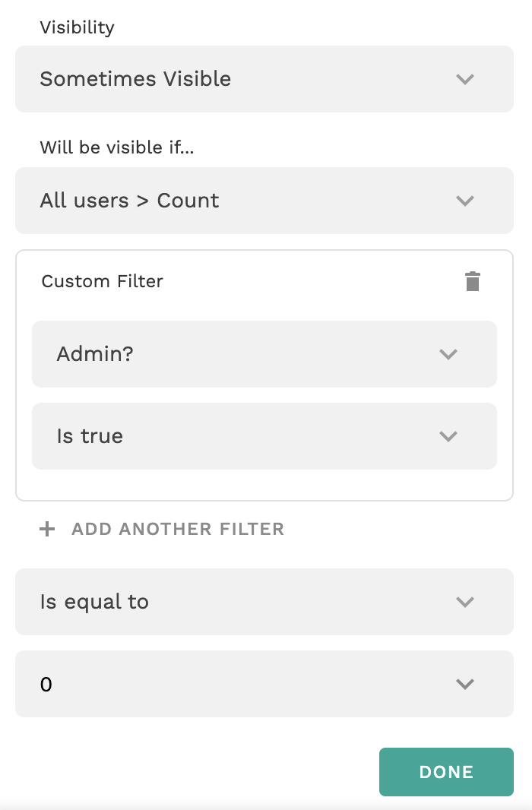Click the plus icon beside Add Another Filter

(x=48, y=529)
